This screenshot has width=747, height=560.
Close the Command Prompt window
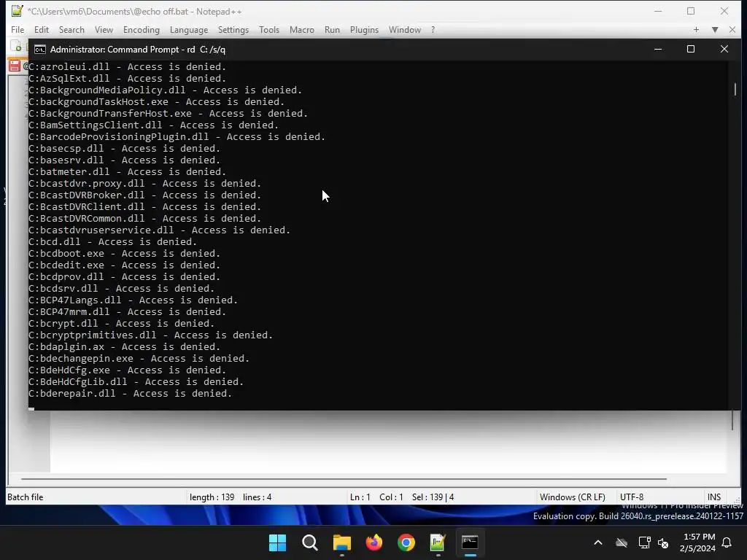click(x=724, y=49)
